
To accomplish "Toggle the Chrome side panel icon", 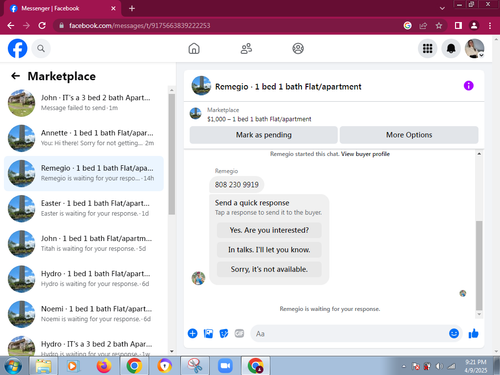I will (458, 26).
